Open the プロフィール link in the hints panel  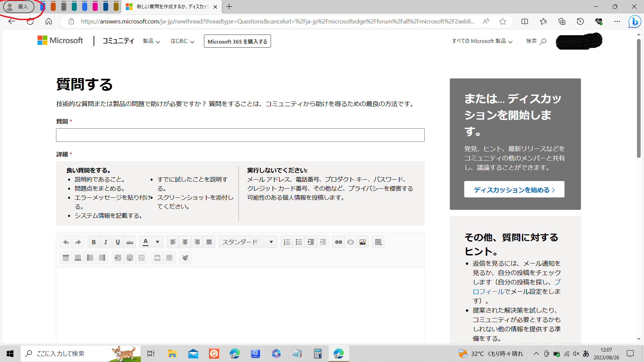[x=488, y=291]
